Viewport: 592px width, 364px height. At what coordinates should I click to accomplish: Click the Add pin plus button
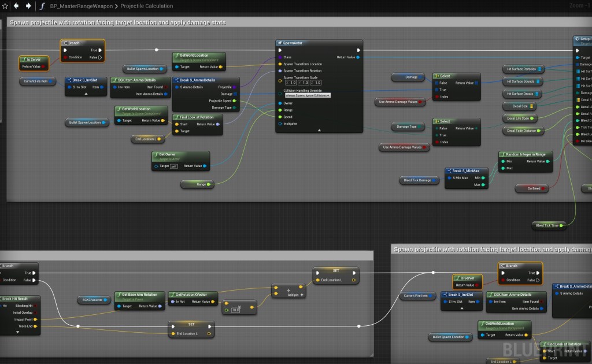pos(301,294)
